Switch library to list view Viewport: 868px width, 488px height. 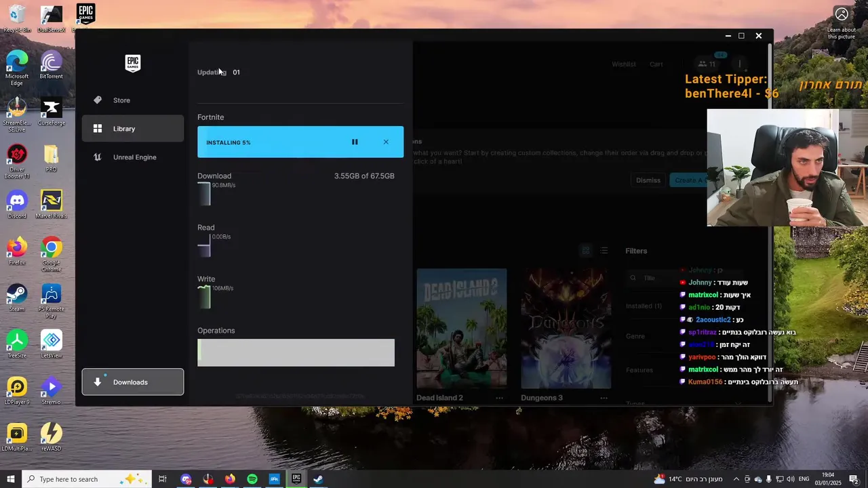click(x=604, y=251)
